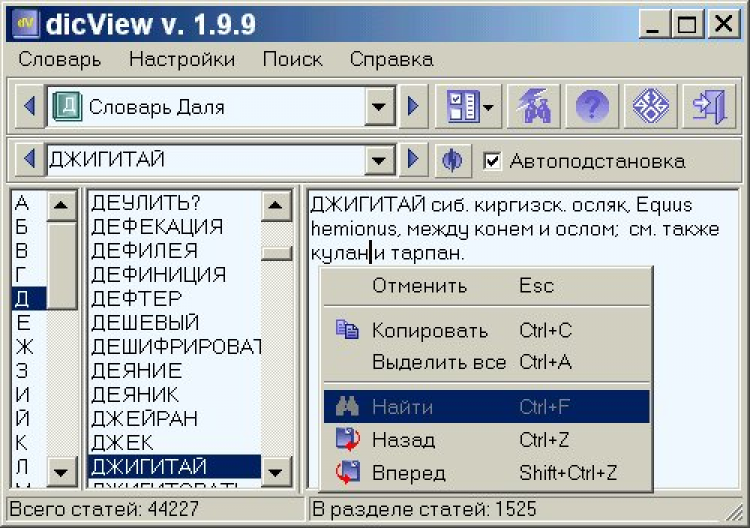Image resolution: width=750 pixels, height=528 pixels.
Task: Click the dicView title bar app icon
Action: pyautogui.click(x=25, y=23)
